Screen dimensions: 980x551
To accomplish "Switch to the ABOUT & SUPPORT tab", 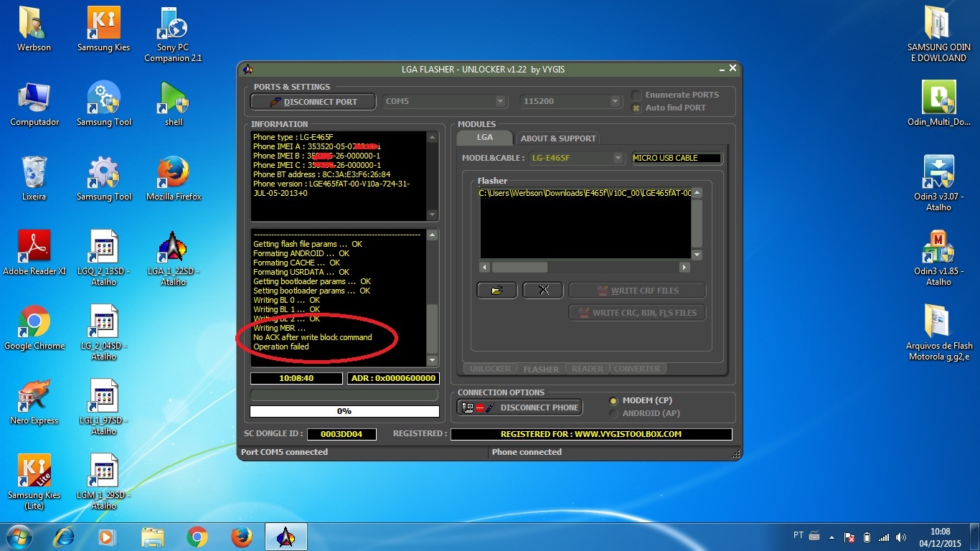I will [x=558, y=138].
